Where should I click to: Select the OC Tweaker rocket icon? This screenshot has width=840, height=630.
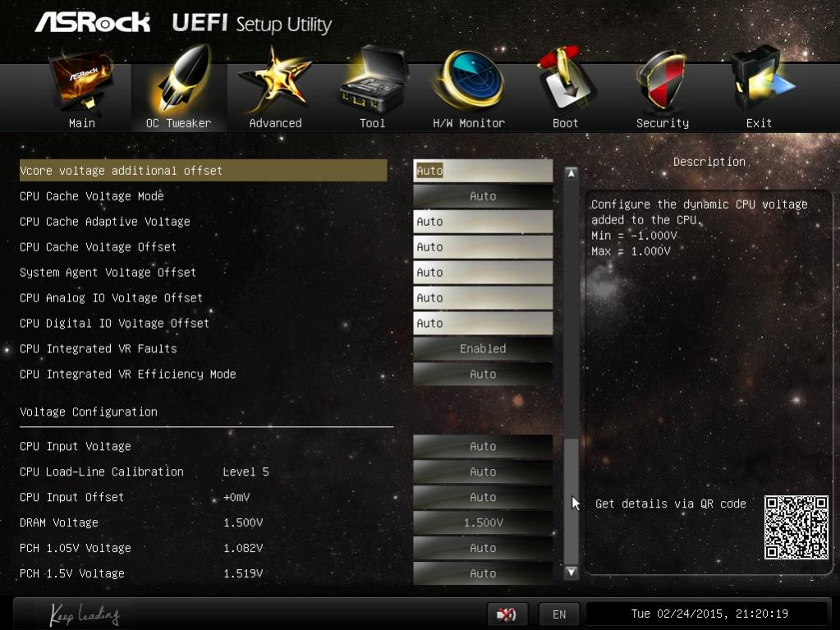183,80
